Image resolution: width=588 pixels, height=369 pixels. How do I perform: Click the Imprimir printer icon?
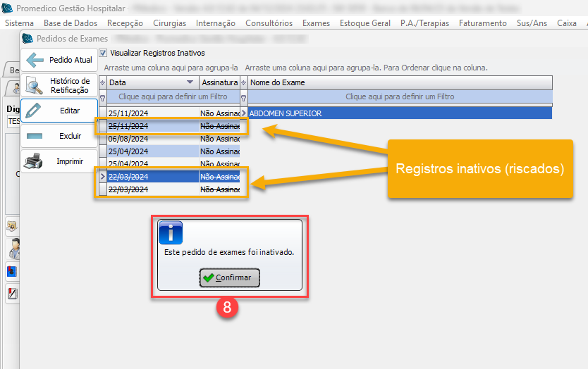34,162
